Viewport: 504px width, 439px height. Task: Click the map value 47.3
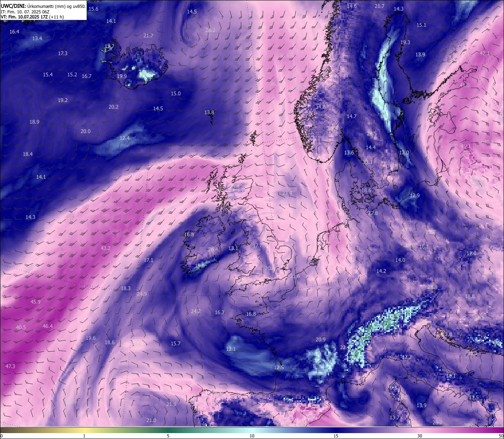pyautogui.click(x=10, y=366)
